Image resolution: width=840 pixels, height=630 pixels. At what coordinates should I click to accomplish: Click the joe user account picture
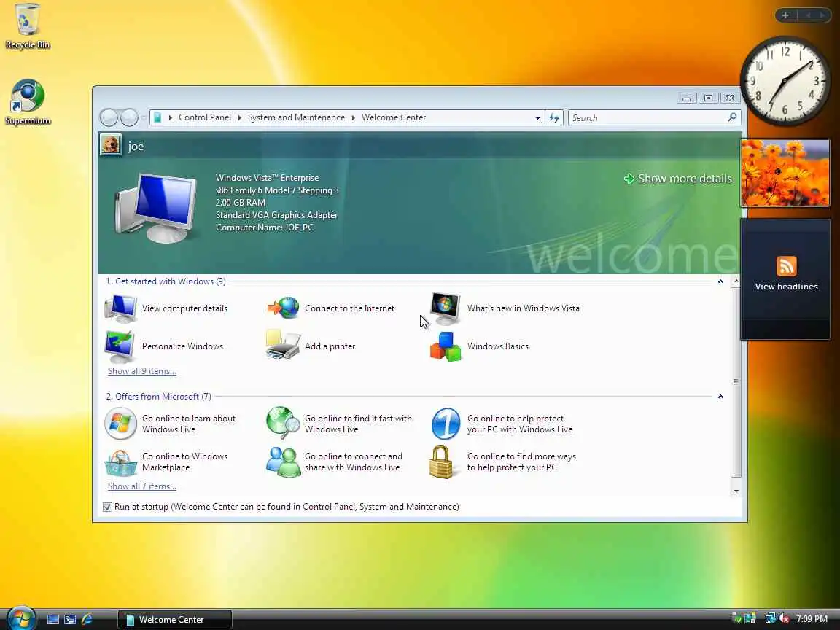tap(110, 144)
